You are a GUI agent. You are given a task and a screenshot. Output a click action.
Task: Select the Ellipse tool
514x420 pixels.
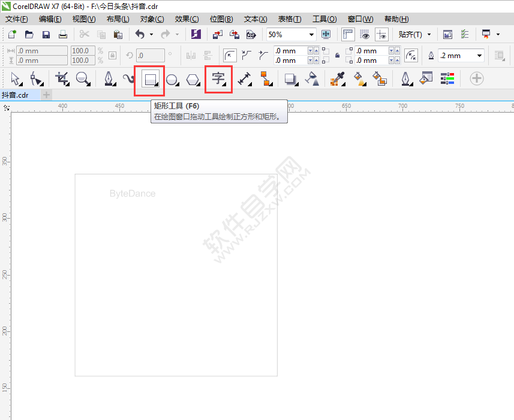[172, 79]
